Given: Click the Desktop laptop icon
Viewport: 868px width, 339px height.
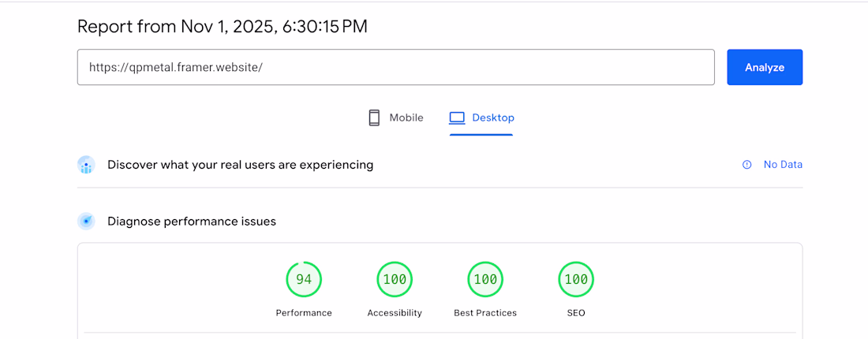Looking at the screenshot, I should [x=457, y=118].
